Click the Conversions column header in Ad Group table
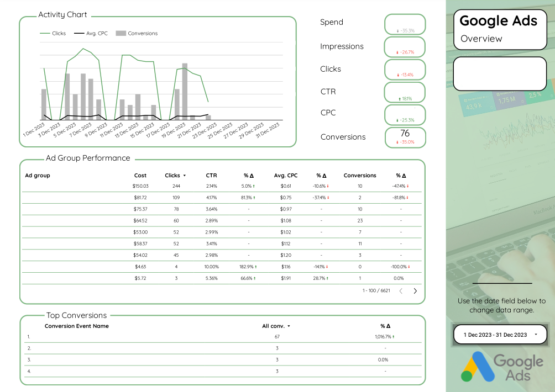 click(x=360, y=176)
